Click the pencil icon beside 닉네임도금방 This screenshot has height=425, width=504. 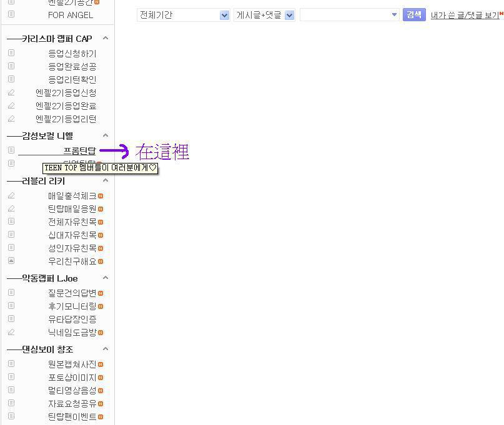point(11,332)
